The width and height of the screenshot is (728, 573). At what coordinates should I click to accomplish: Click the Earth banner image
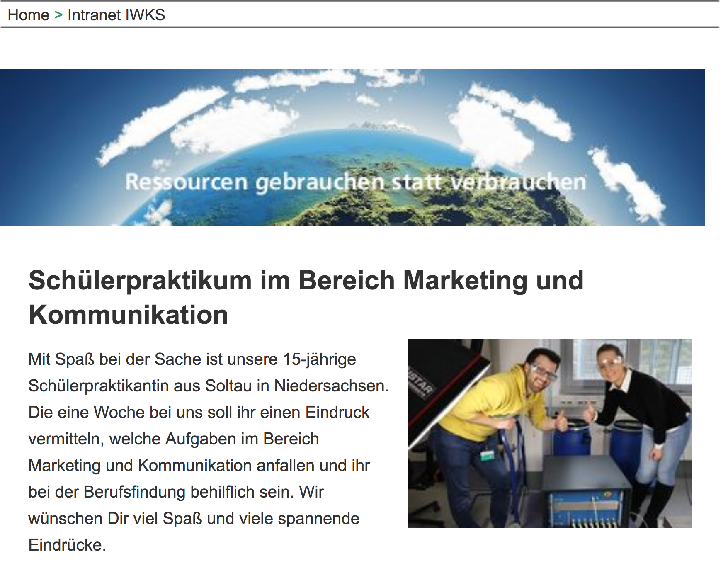click(x=352, y=147)
